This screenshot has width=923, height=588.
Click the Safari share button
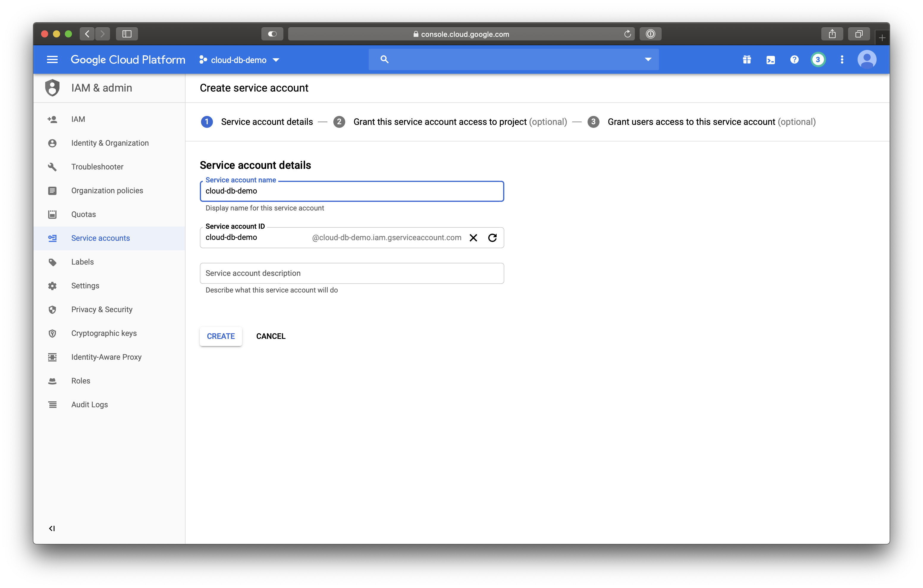(x=832, y=34)
